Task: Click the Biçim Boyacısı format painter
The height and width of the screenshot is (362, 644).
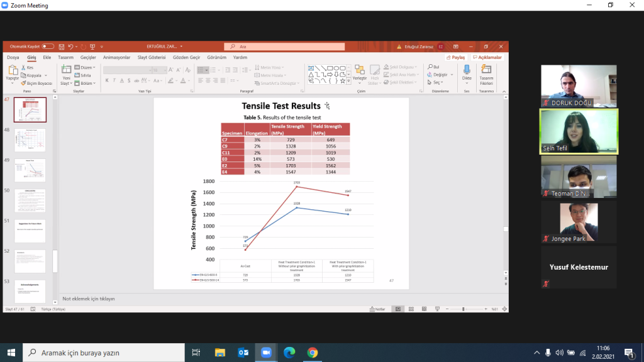Action: tap(39, 83)
